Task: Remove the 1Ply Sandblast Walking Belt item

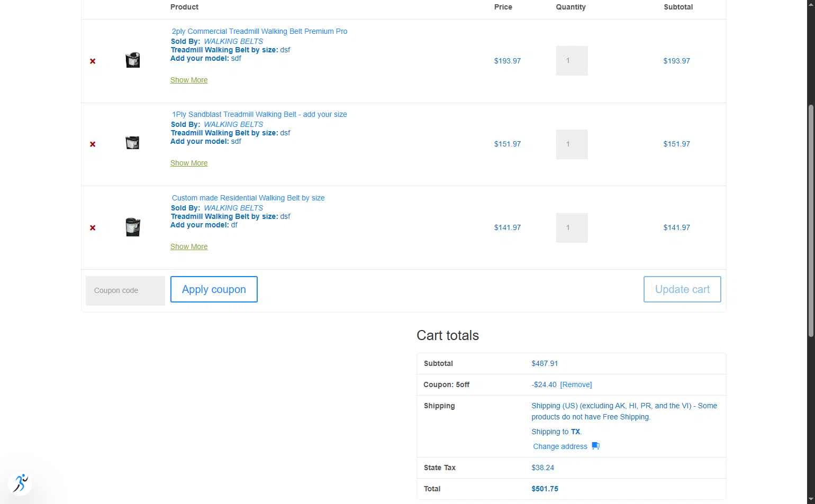Action: click(93, 144)
